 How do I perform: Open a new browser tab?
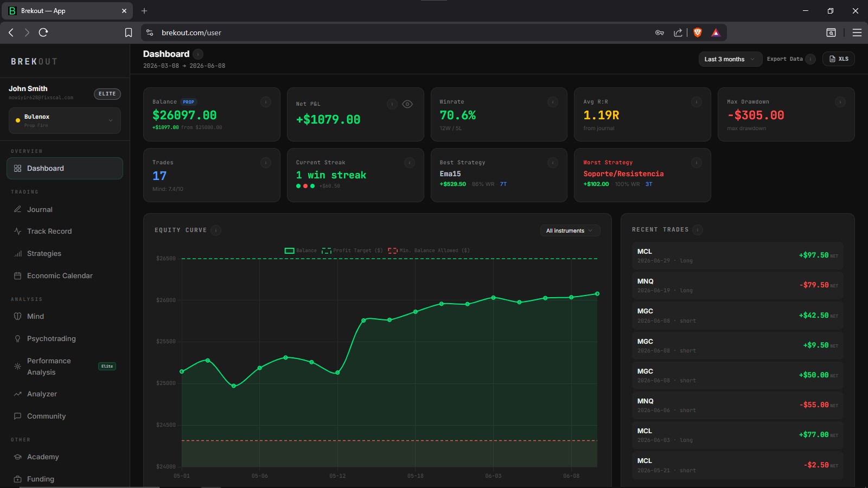coord(144,11)
